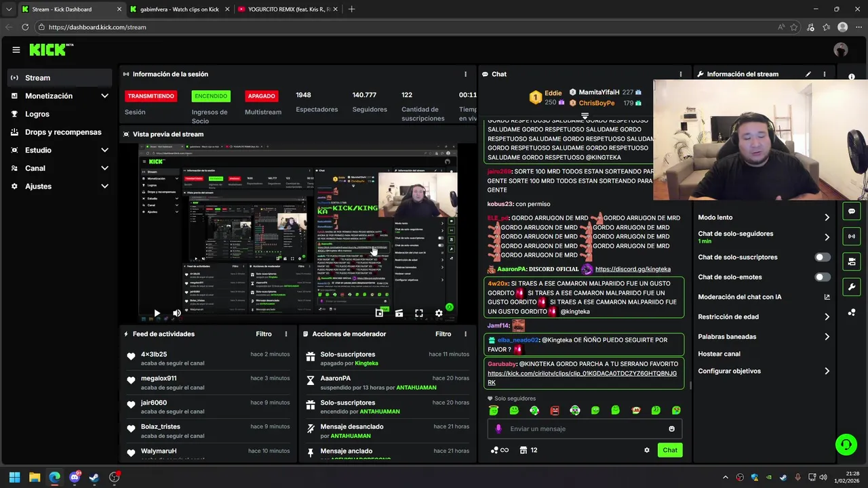Click the Enviar un mensaje input field
This screenshot has height=488, width=868.
pyautogui.click(x=585, y=428)
